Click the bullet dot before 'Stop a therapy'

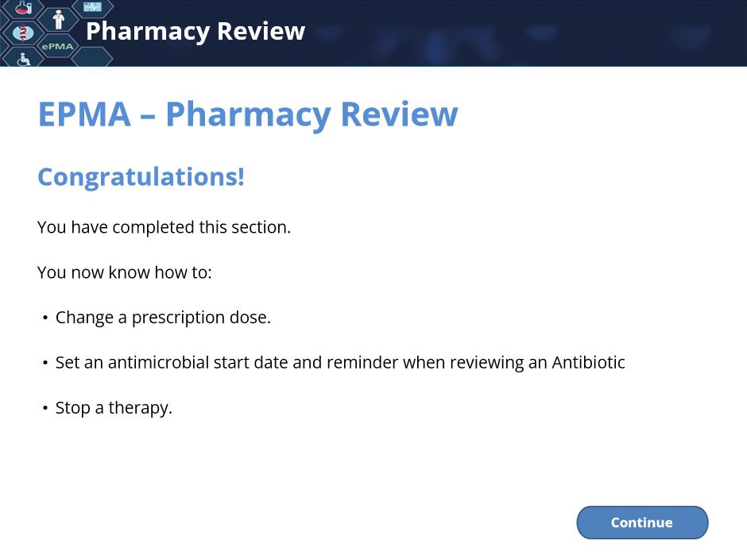coord(45,408)
